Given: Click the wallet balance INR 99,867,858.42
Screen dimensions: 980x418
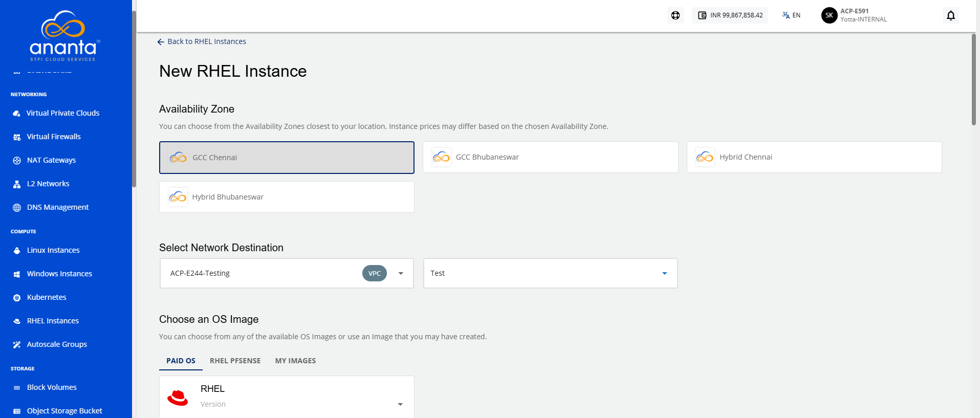Looking at the screenshot, I should point(730,15).
